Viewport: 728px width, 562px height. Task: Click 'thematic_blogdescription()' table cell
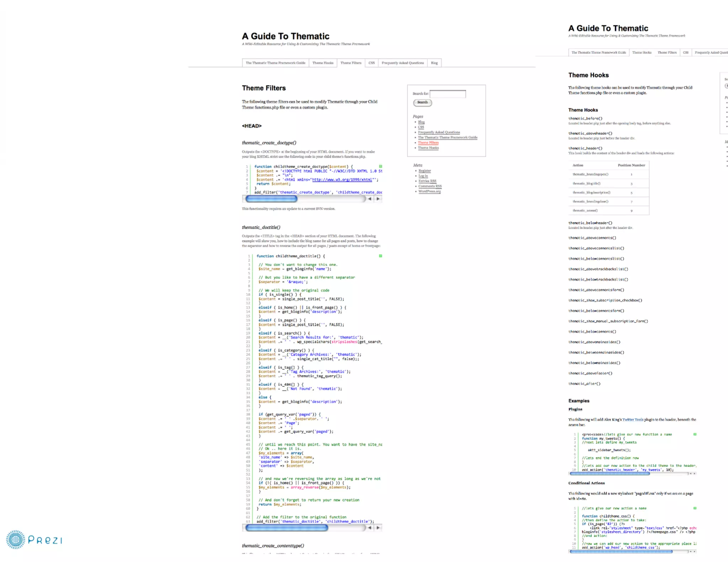[591, 193]
